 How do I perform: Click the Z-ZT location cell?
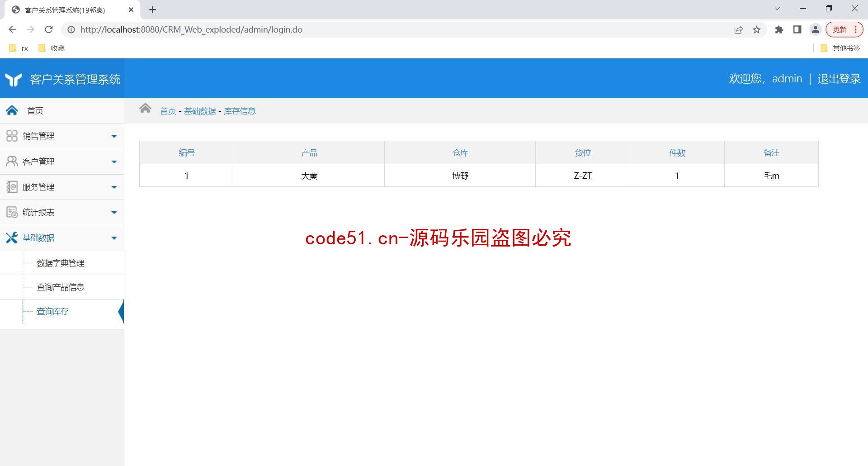[583, 176]
